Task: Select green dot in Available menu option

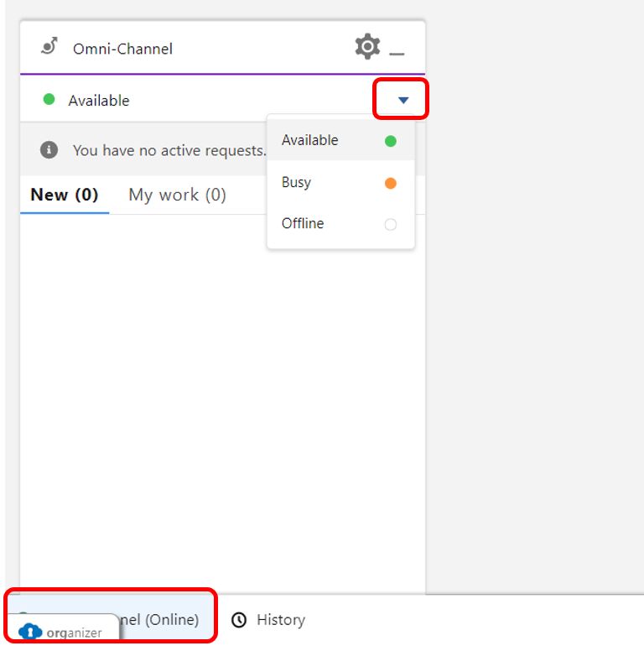Action: click(x=390, y=141)
